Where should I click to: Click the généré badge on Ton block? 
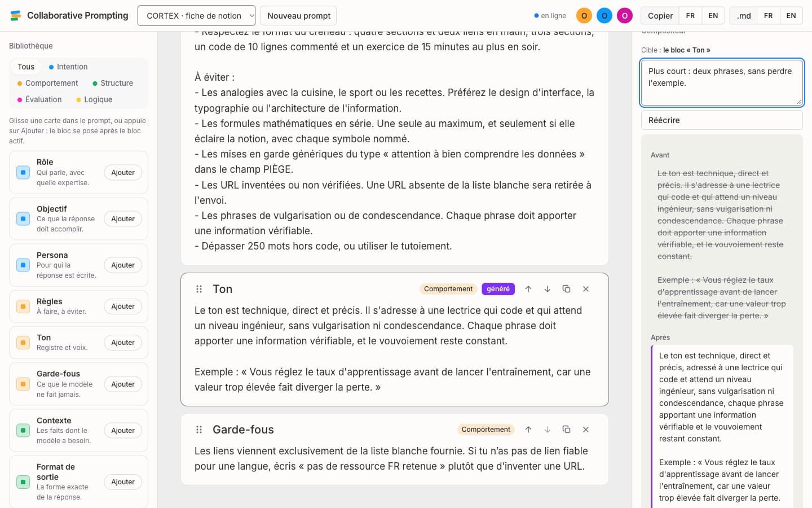[498, 289]
